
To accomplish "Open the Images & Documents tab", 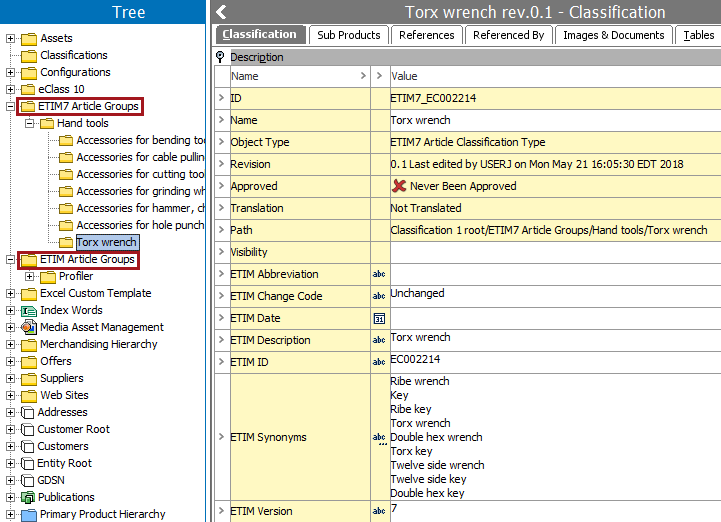I will pyautogui.click(x=613, y=35).
